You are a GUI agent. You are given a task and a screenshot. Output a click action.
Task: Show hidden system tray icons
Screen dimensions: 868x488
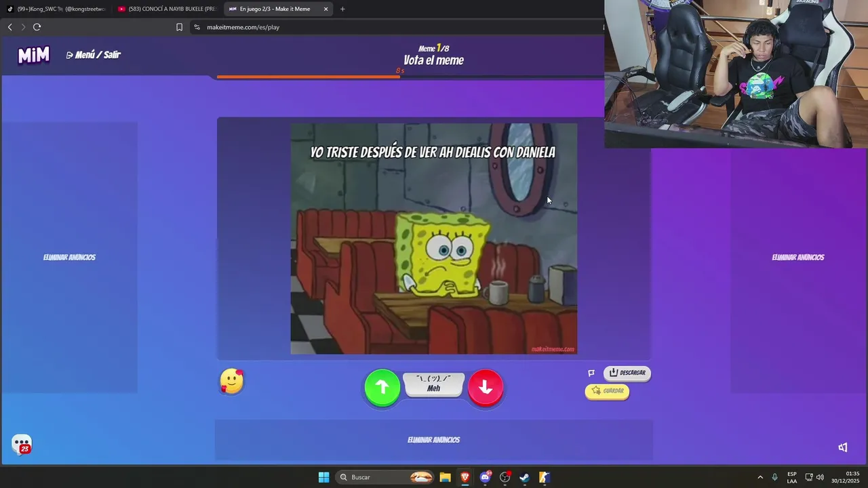click(x=760, y=477)
